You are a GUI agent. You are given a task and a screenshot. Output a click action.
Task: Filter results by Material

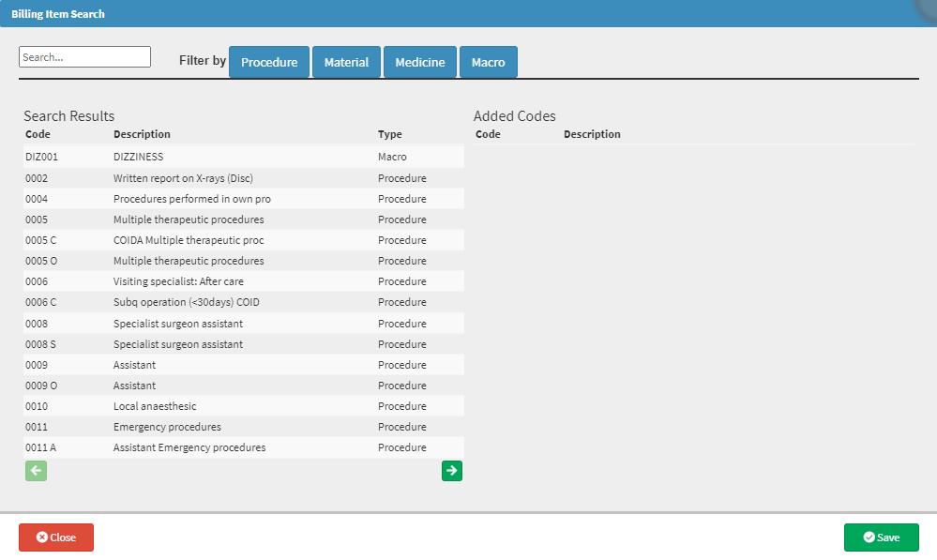[x=346, y=63]
